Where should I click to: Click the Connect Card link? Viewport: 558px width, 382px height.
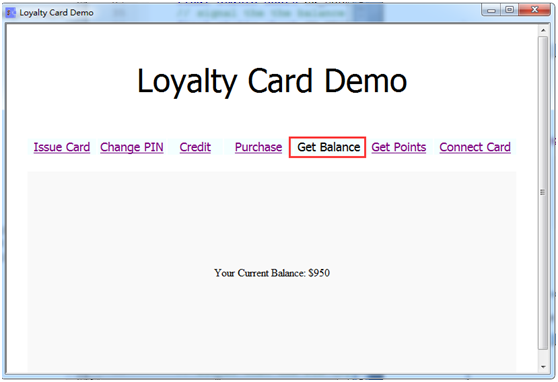click(x=475, y=147)
